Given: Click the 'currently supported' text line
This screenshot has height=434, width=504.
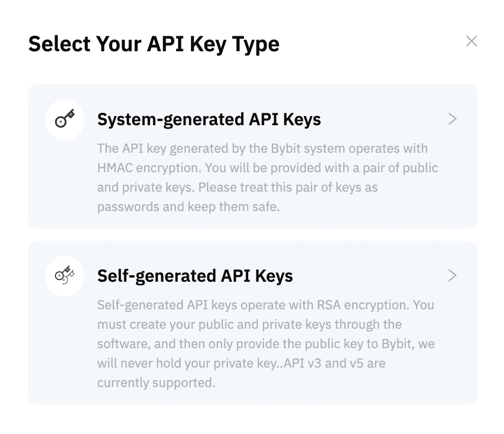Looking at the screenshot, I should coord(156,383).
